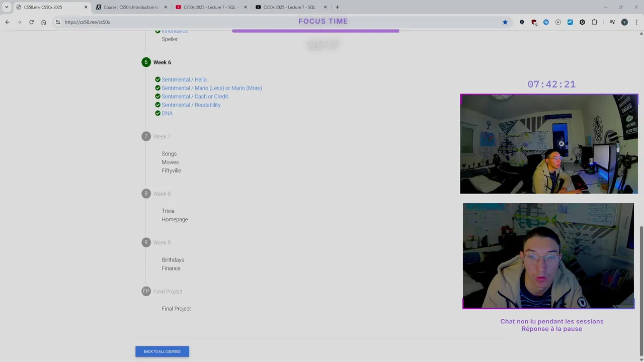644x362 pixels.
Task: Open the Y profile avatar
Action: tap(624, 22)
